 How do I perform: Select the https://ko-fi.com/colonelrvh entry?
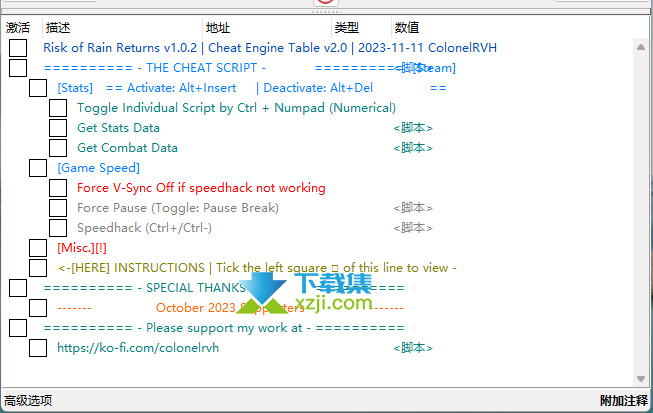click(138, 348)
